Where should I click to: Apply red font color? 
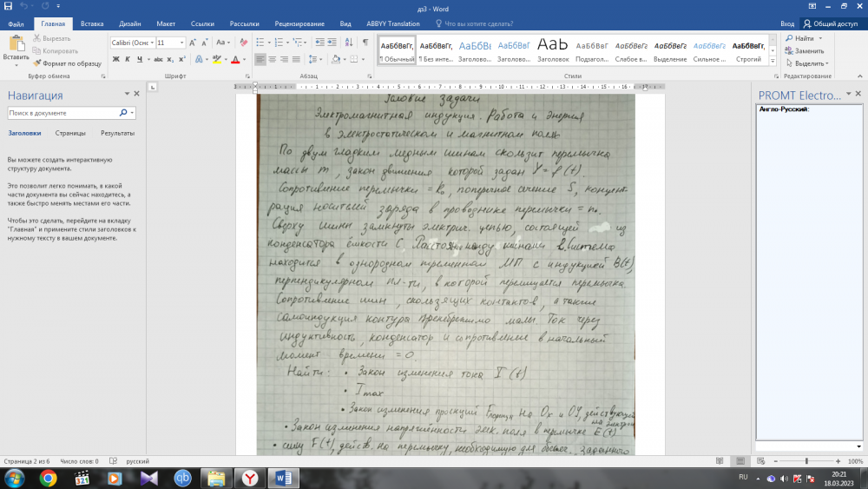[235, 59]
